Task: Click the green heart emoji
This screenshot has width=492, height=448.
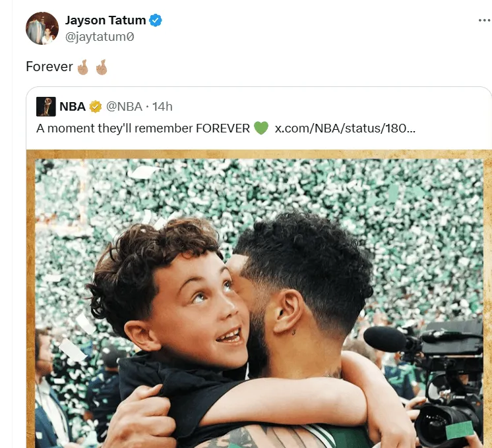Action: point(261,128)
